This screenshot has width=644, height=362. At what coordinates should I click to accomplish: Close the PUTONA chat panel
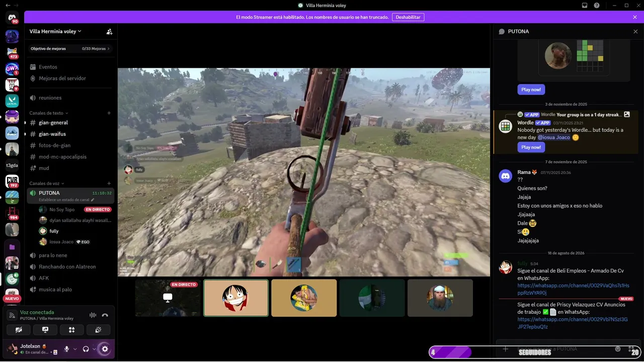pyautogui.click(x=635, y=31)
